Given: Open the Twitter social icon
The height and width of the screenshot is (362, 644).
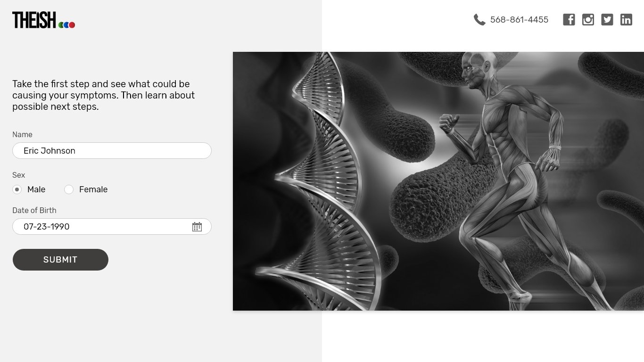Looking at the screenshot, I should (x=607, y=20).
